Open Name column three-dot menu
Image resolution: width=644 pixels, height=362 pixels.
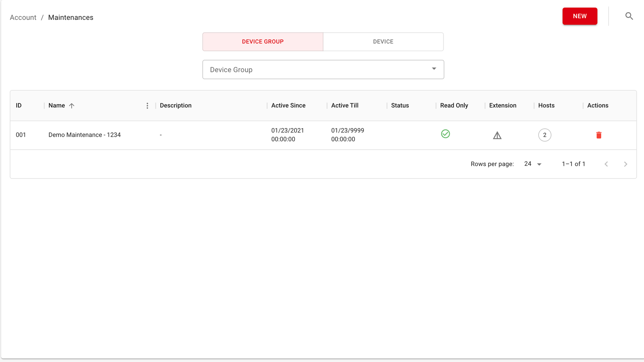pyautogui.click(x=147, y=106)
